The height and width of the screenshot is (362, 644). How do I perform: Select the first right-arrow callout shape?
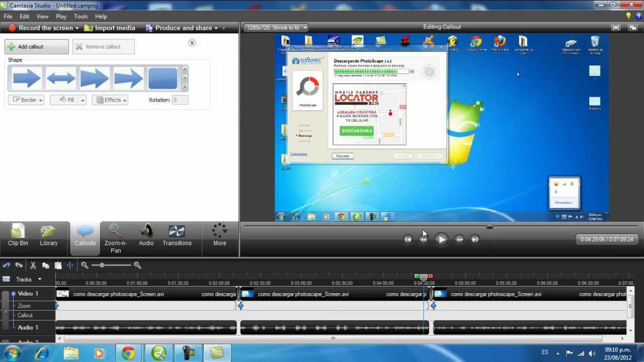coord(26,78)
